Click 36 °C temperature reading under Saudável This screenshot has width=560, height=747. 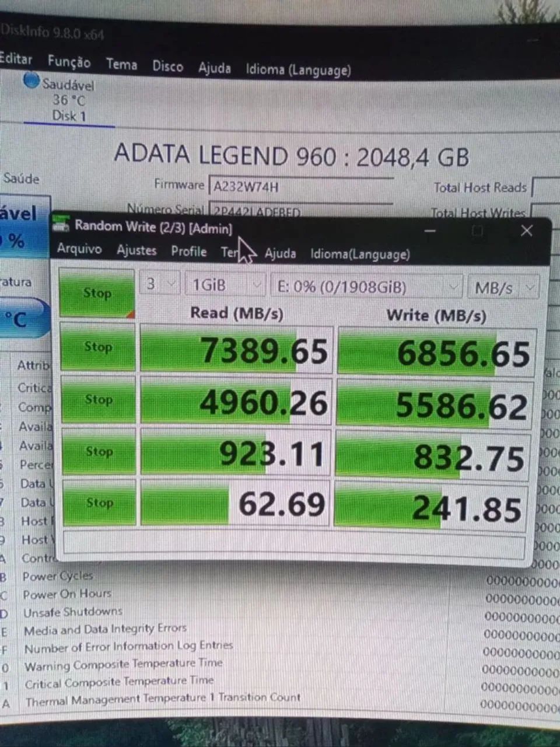[x=68, y=100]
